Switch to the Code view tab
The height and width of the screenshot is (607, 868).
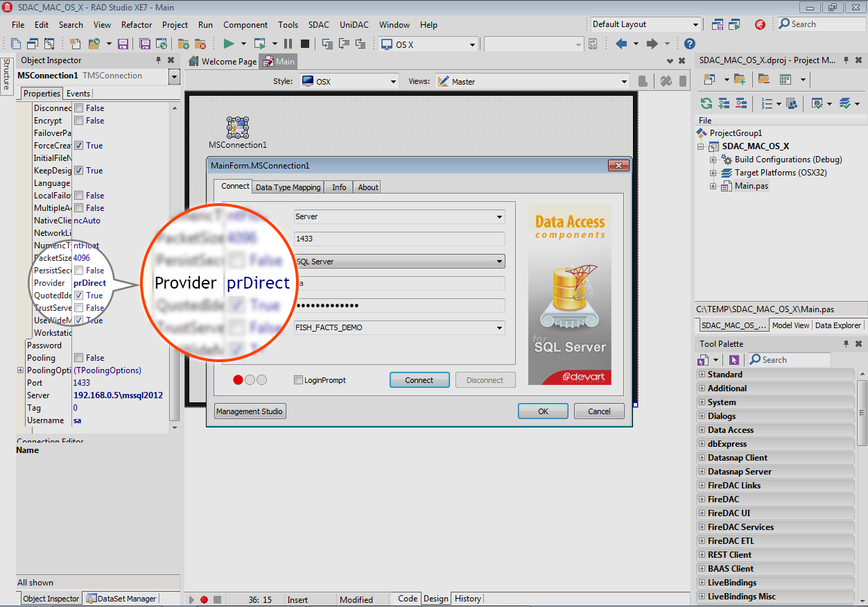point(408,599)
